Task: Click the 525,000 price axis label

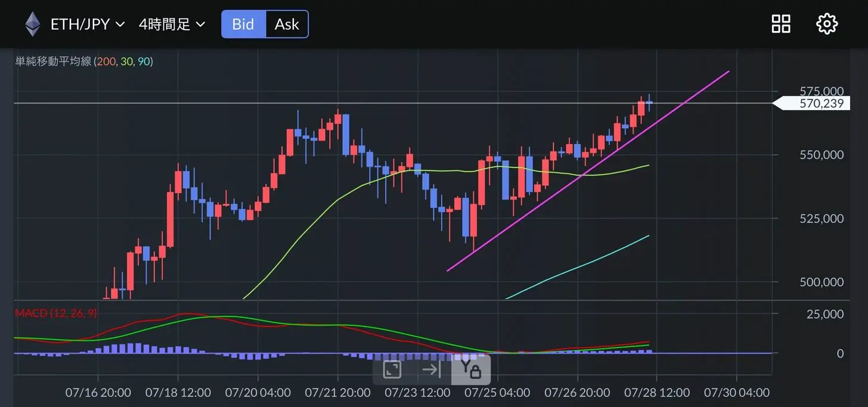Action: tap(821, 219)
